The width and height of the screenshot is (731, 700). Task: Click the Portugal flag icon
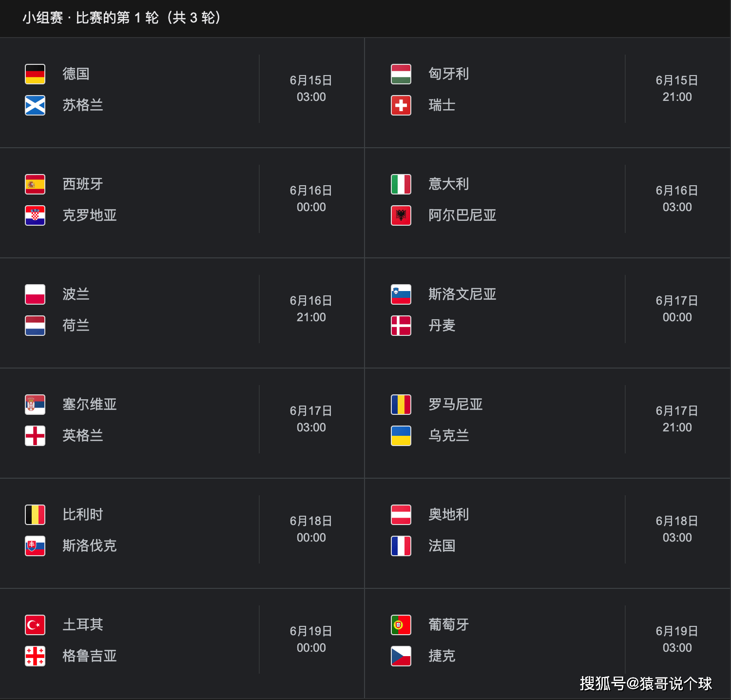pos(401,625)
